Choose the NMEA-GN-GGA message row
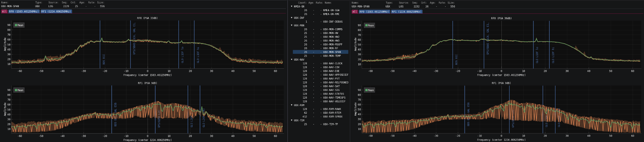The width and height of the screenshot is (644, 142). click(x=331, y=10)
